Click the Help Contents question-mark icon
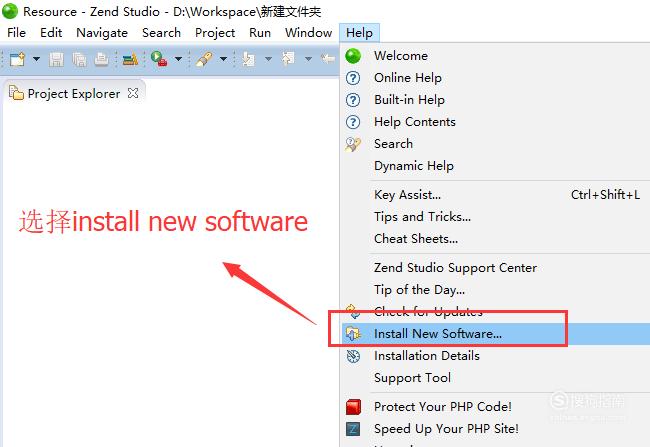Viewport: 650px width, 447px height. (353, 122)
